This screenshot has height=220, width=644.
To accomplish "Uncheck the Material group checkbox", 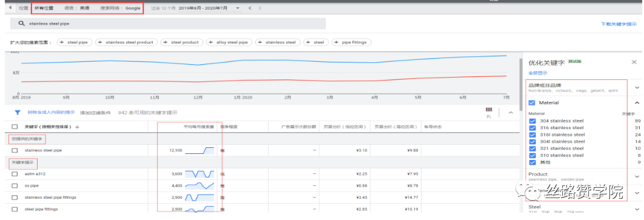I will coord(532,102).
